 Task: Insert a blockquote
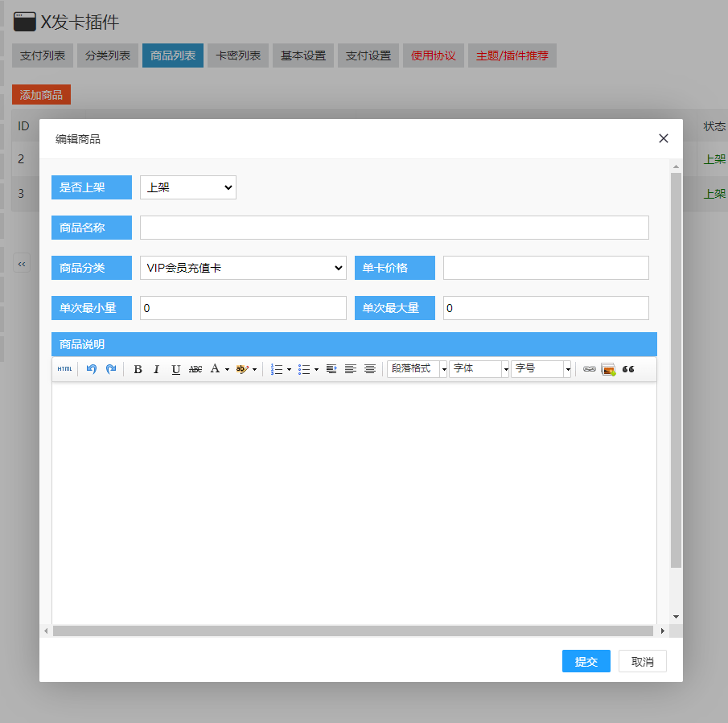(628, 369)
